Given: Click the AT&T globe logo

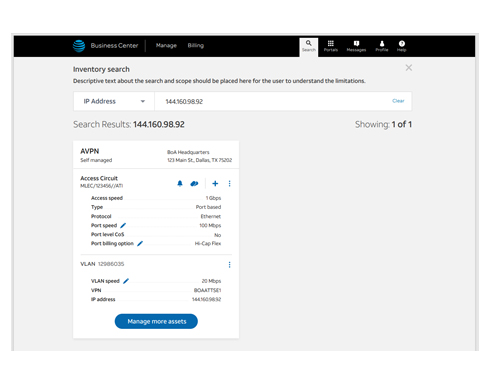Looking at the screenshot, I should click(79, 46).
